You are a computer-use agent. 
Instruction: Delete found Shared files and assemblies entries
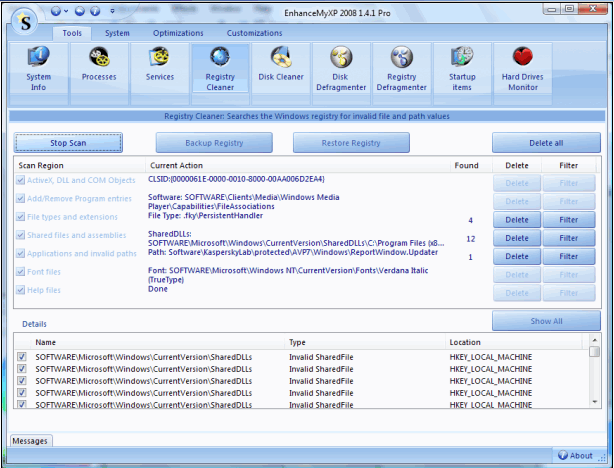(x=517, y=238)
